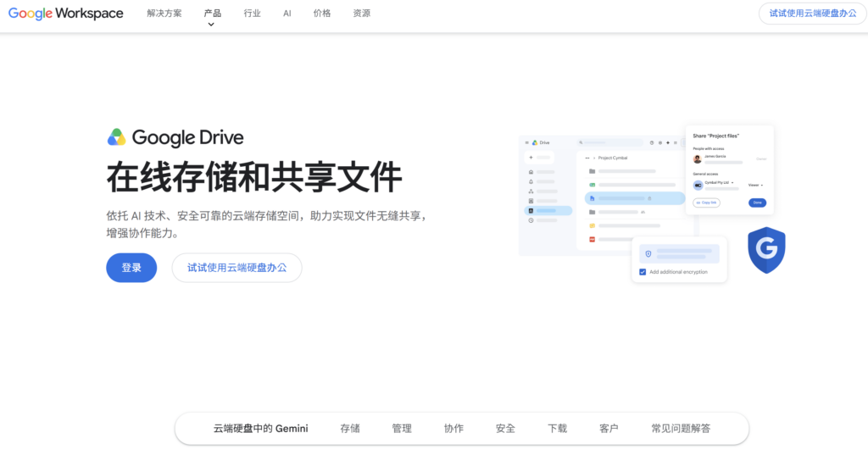This screenshot has height=455, width=868.
Task: Open the 行业 menu
Action: point(253,14)
